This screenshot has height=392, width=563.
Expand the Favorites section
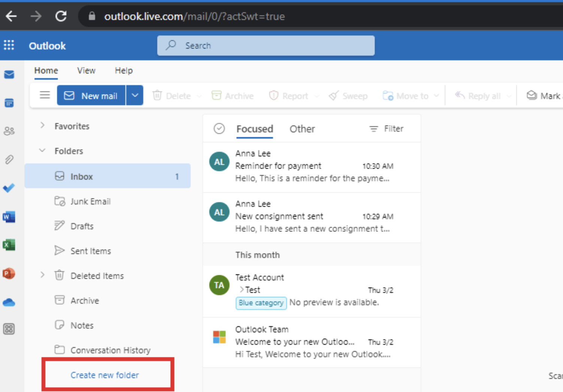42,126
